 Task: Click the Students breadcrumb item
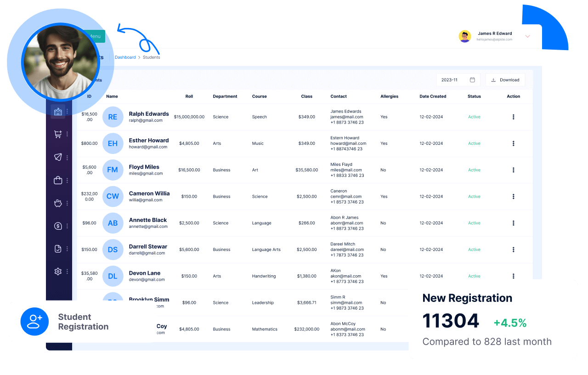click(152, 57)
